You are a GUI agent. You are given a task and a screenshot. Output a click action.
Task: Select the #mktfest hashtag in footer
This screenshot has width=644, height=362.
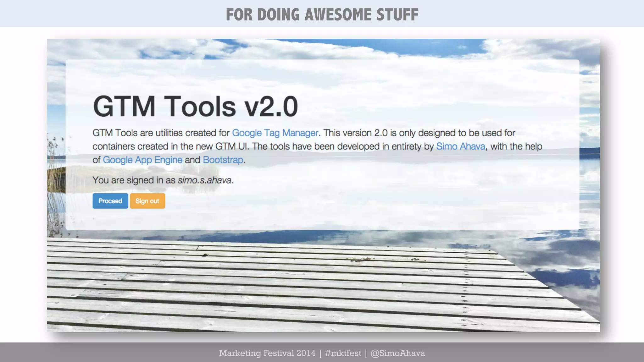click(x=343, y=353)
